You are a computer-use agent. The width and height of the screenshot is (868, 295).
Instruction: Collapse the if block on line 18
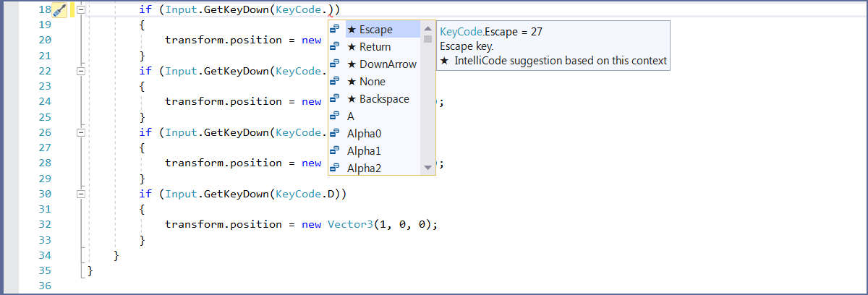click(x=81, y=10)
